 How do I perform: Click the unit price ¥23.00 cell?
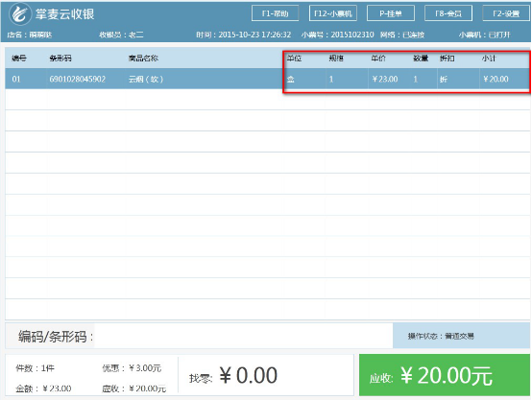click(385, 79)
